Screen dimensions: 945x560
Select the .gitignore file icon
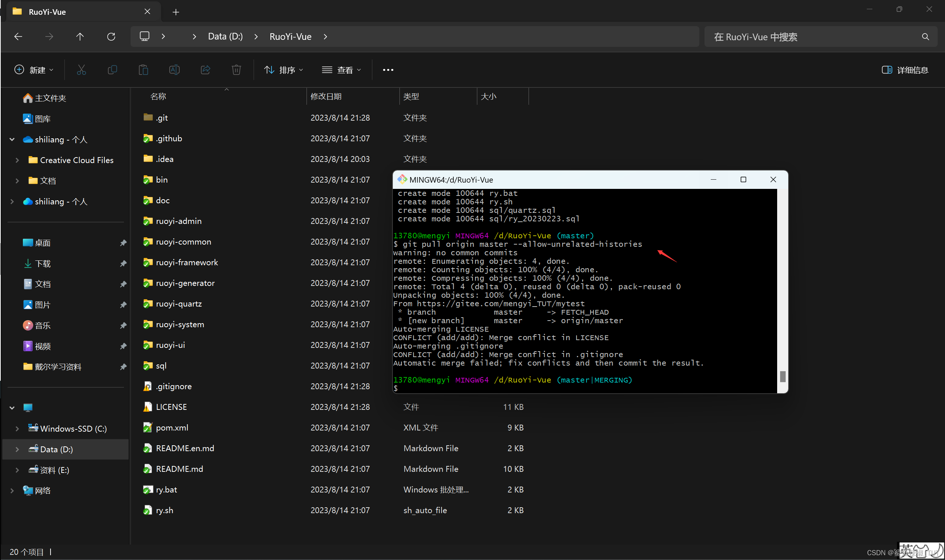click(x=148, y=386)
